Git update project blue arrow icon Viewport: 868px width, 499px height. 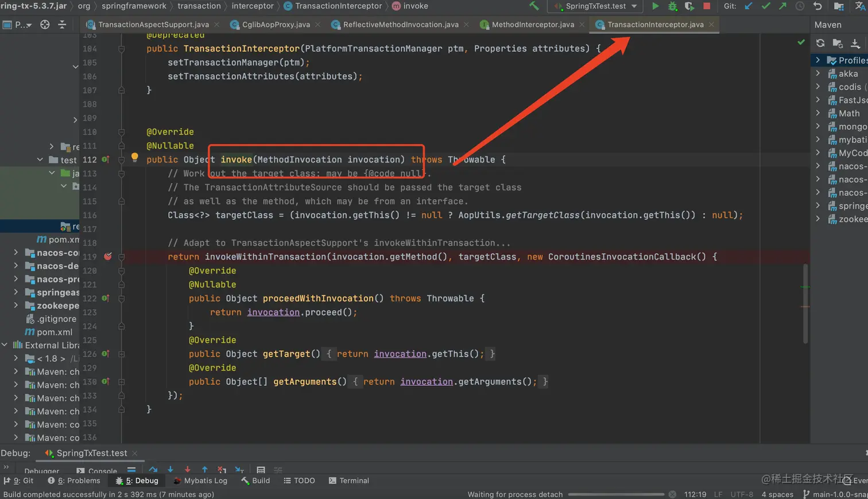pyautogui.click(x=748, y=6)
